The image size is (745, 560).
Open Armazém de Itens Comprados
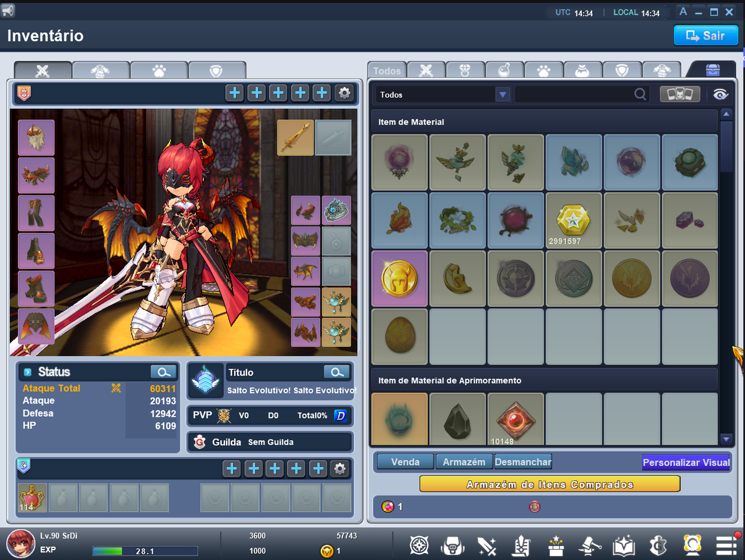(x=550, y=484)
